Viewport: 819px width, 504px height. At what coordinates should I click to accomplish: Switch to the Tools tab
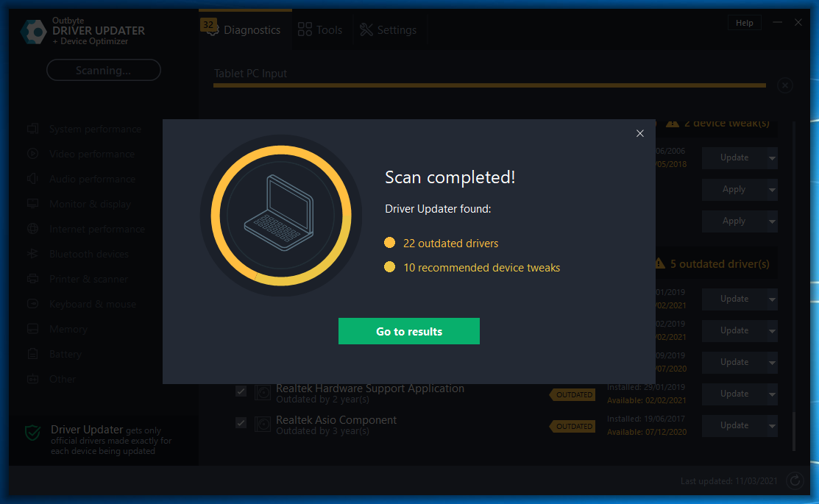[x=319, y=29]
